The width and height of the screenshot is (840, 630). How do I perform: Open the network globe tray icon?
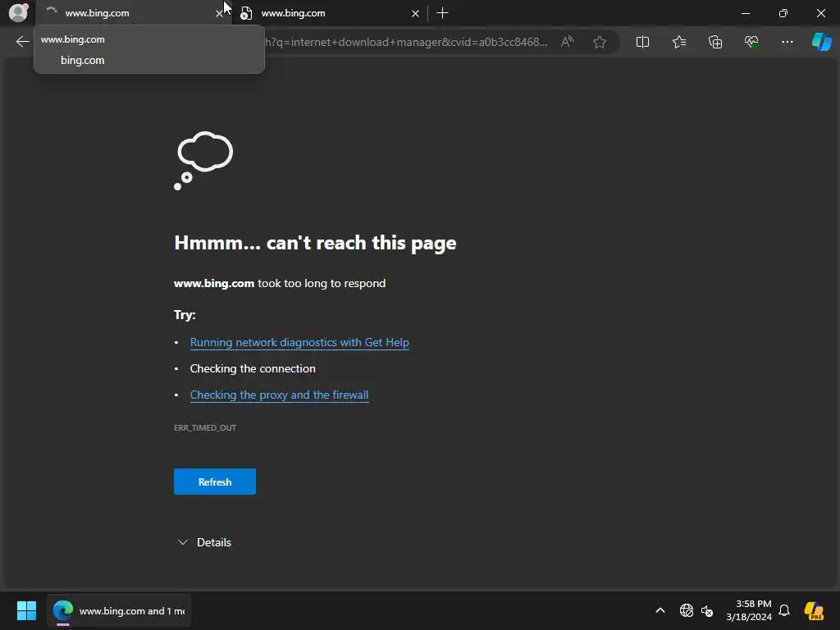[687, 610]
